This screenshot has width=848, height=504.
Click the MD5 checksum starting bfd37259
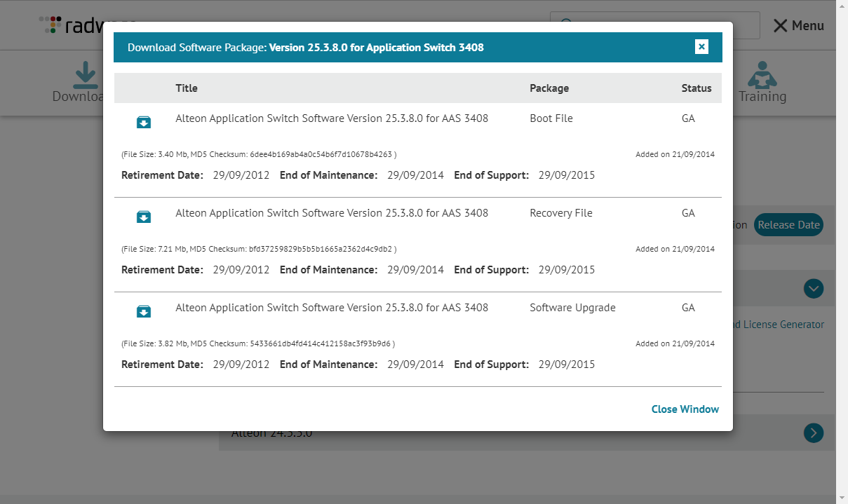[x=321, y=249]
